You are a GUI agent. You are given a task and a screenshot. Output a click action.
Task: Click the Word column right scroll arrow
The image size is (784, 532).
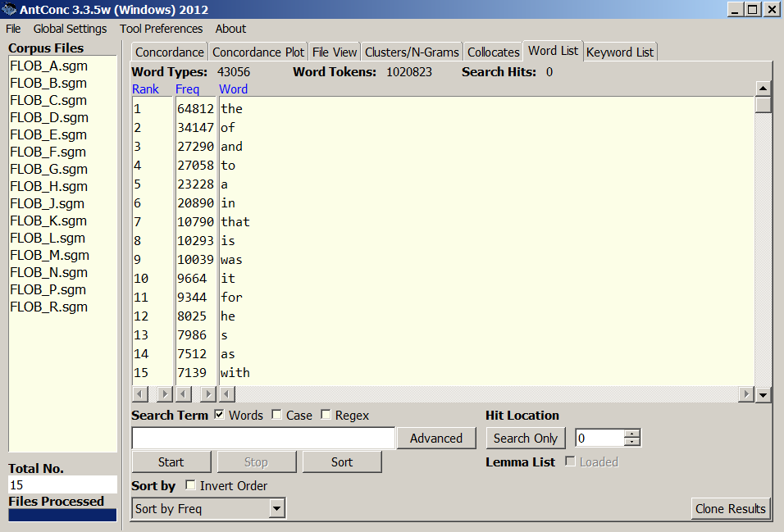coord(745,394)
